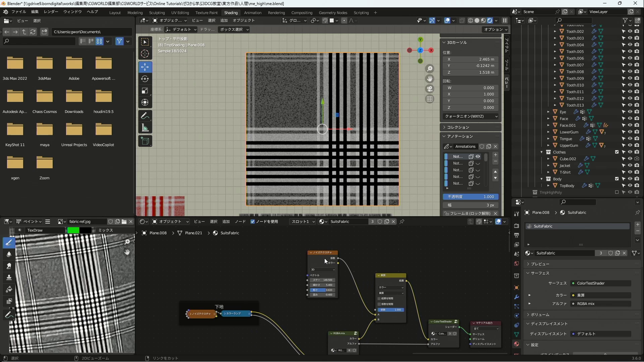Screen dimensions: 644x362
Task: Add a new annotation layer with plus
Action: pos(495,155)
